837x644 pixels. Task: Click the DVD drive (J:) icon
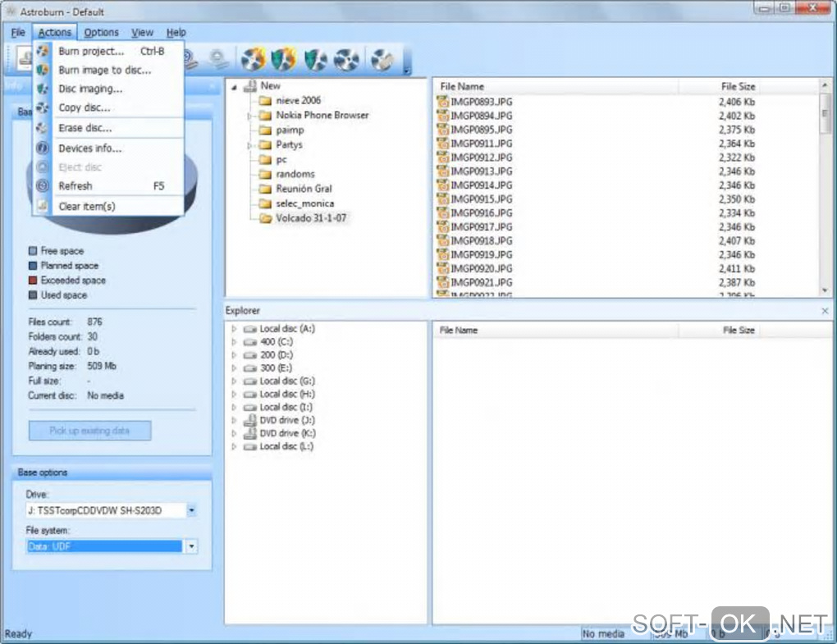pos(249,420)
